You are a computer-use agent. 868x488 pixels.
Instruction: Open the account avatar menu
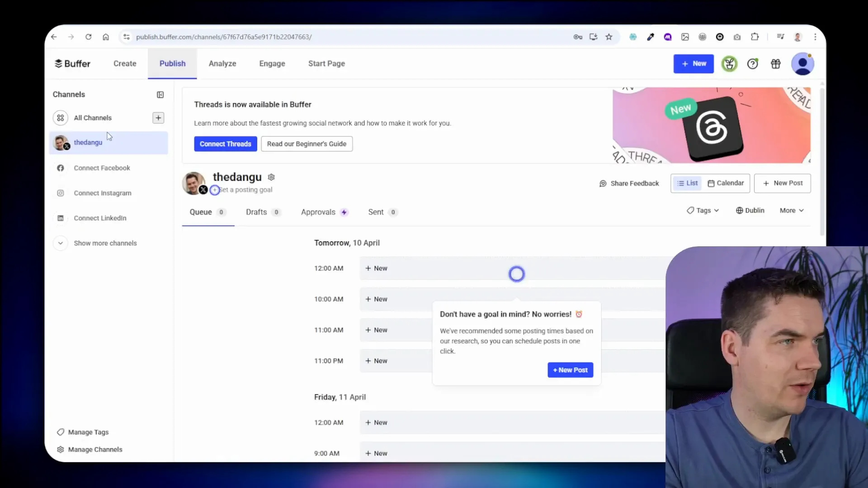click(803, 64)
